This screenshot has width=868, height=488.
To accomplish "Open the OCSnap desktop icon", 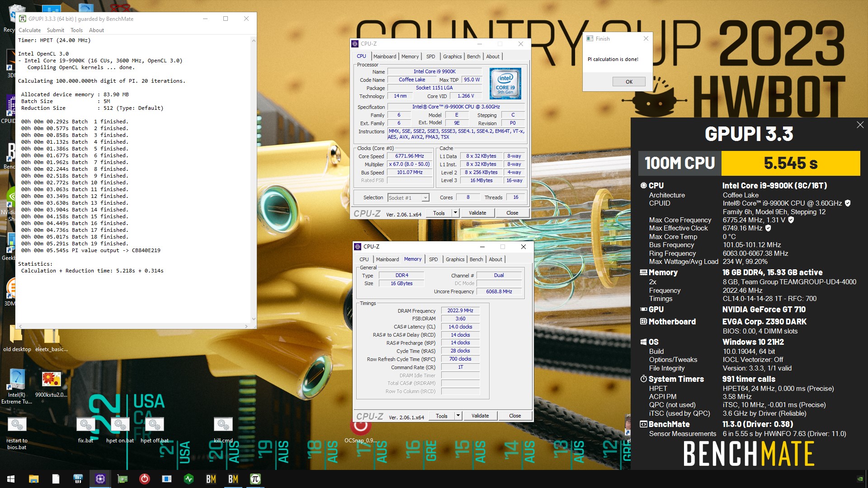I will click(360, 432).
